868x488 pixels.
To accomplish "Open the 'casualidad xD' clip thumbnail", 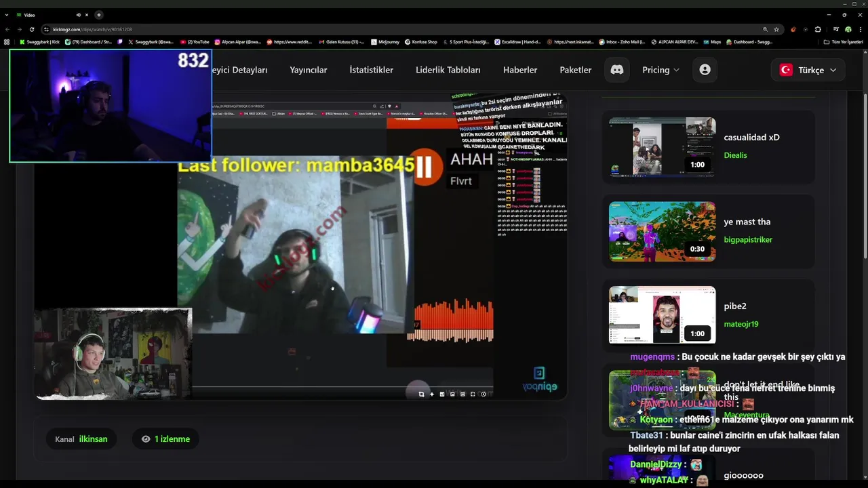I will tap(662, 147).
